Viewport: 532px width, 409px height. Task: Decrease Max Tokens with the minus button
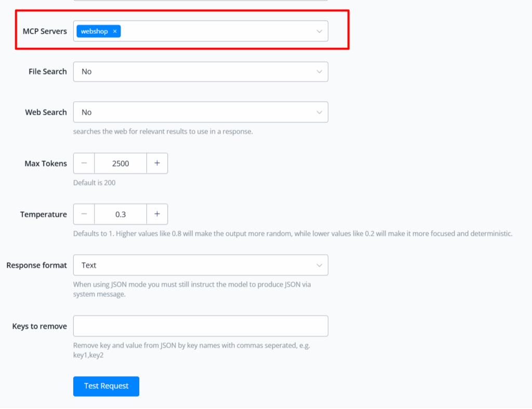coord(84,163)
